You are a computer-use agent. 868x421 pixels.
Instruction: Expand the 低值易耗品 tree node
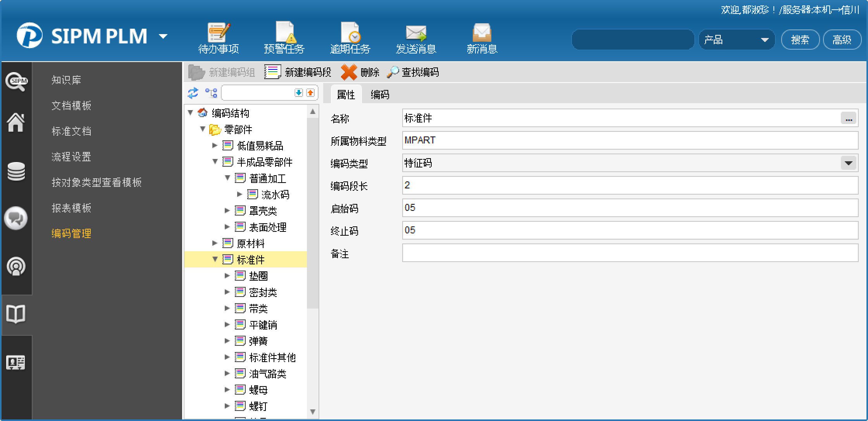tap(215, 145)
